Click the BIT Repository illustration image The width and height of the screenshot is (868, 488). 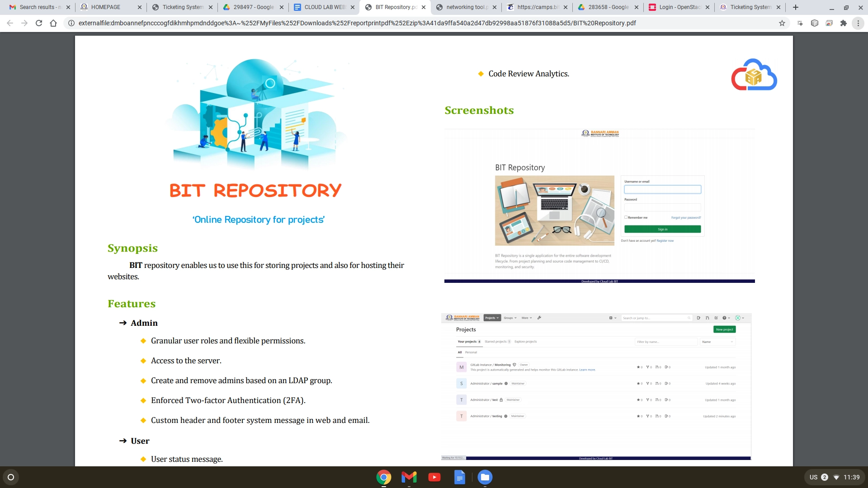point(256,114)
